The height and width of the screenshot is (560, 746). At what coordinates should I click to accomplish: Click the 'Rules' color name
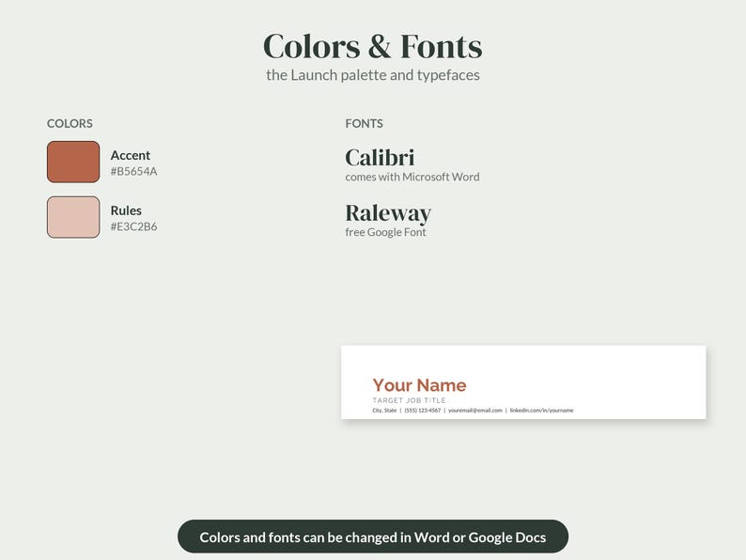(x=126, y=210)
